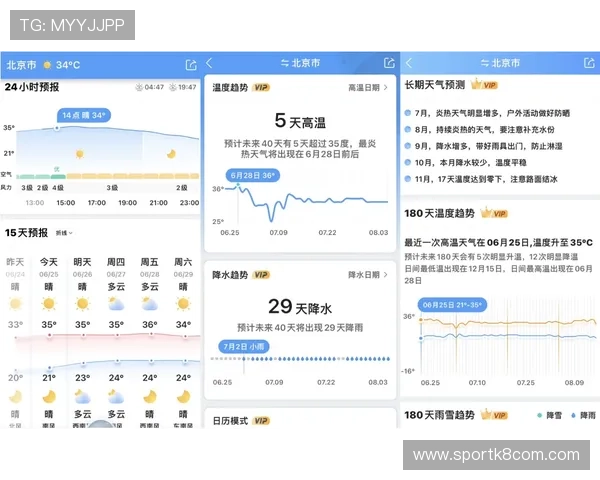Share the 长期天气预测 screen
Screen dimensions: 600x480
click(589, 63)
